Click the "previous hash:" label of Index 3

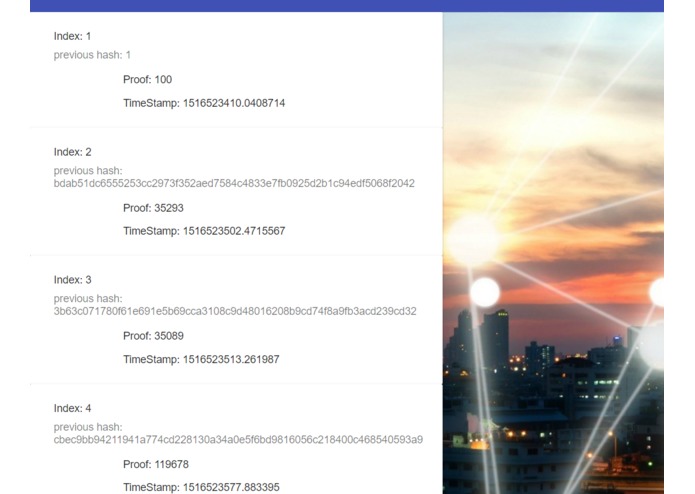(88, 299)
